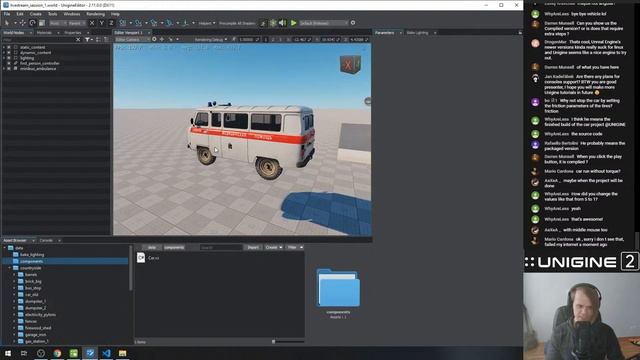This screenshot has height=360, width=640.
Task: Activate the Scale manipulator tool
Action: 42,23
